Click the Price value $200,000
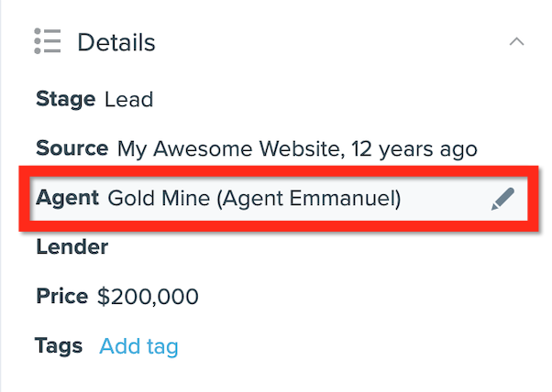 [148, 297]
